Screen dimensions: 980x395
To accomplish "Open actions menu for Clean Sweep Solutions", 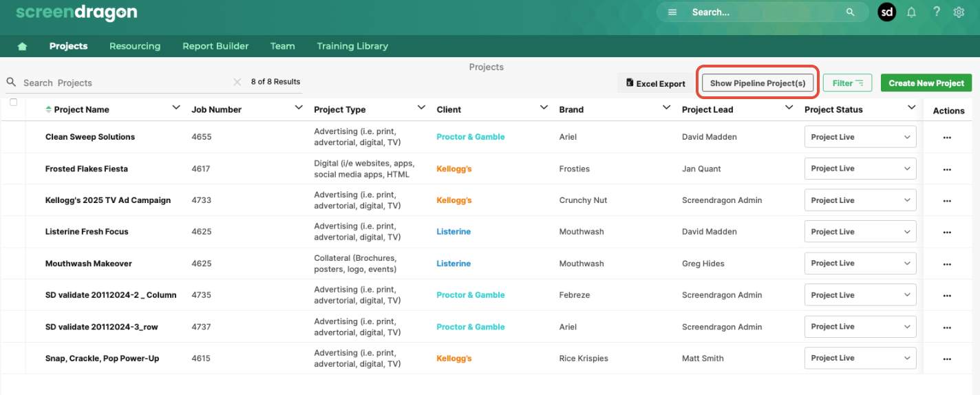I will pos(947,137).
